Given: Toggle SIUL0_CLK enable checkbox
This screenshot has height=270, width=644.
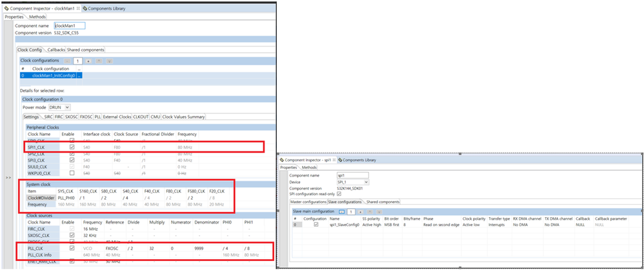Looking at the screenshot, I should tap(72, 167).
